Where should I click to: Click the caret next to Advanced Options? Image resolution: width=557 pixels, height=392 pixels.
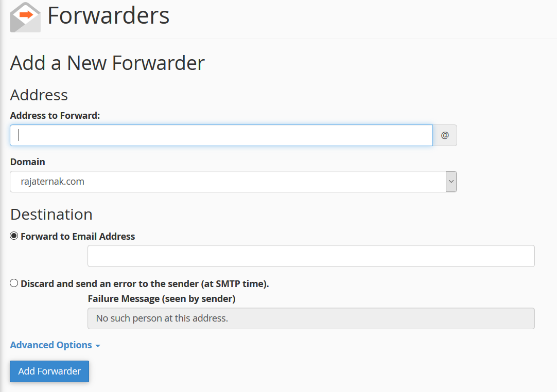pos(98,346)
